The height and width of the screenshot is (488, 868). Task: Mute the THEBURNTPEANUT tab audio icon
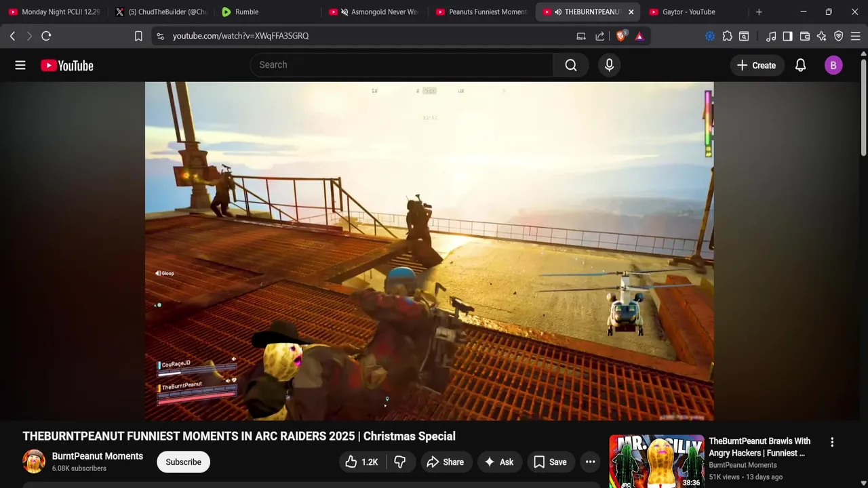tap(558, 12)
